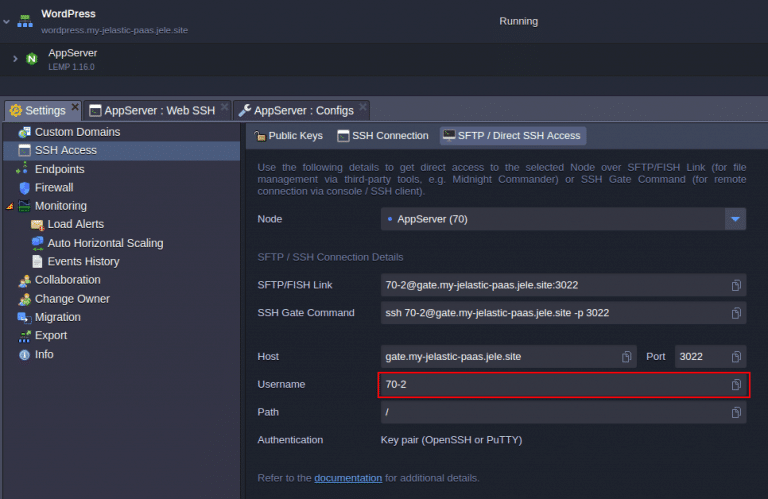Click the Custom Domains globe icon
This screenshot has height=499, width=768.
[x=24, y=132]
